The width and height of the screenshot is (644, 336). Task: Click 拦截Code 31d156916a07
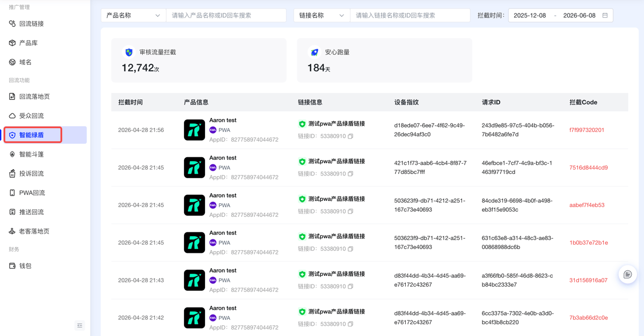click(588, 280)
